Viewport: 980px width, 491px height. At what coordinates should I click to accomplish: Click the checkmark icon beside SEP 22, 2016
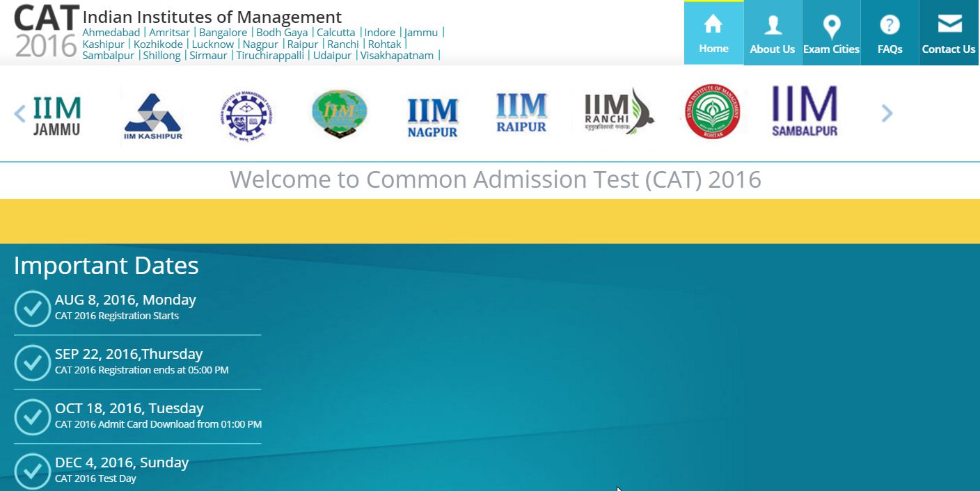[32, 362]
